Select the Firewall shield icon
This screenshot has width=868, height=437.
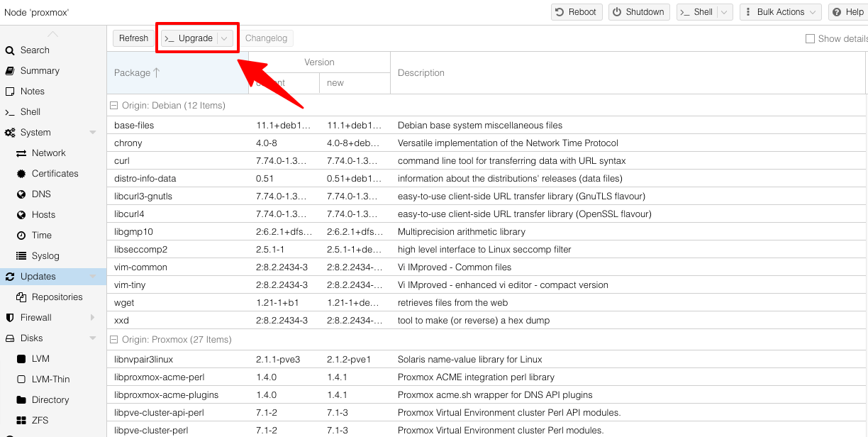point(10,318)
